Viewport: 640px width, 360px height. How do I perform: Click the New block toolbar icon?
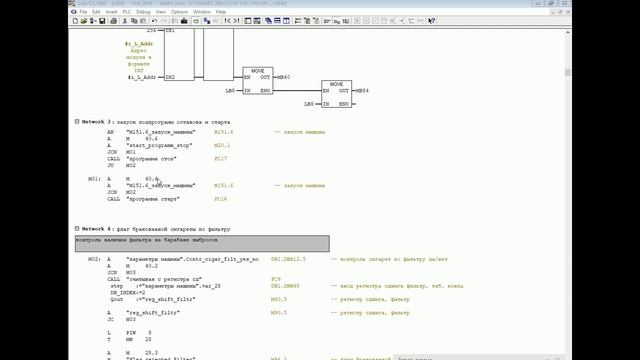tap(75, 21)
